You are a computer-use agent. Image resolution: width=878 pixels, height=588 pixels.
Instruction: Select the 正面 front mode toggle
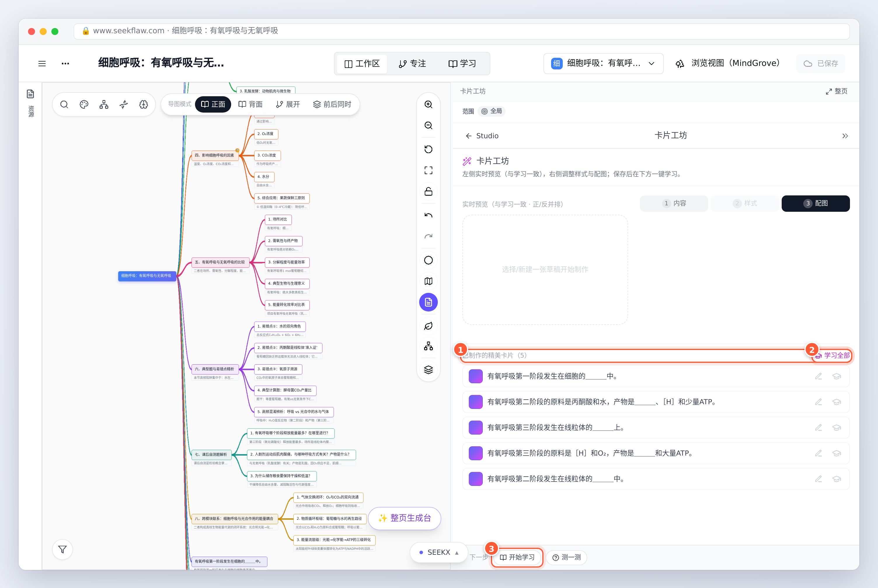tap(213, 104)
